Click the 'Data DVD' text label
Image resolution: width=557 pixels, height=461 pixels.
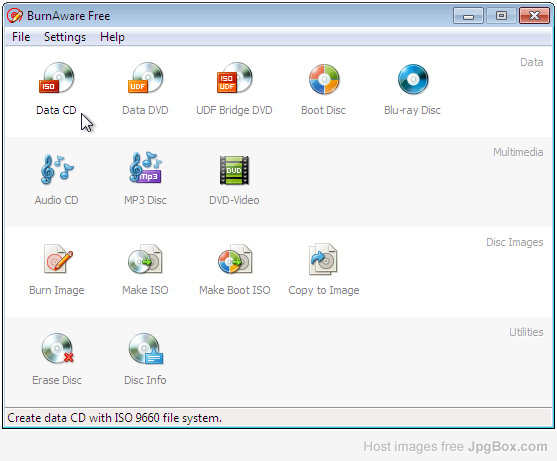(x=145, y=110)
